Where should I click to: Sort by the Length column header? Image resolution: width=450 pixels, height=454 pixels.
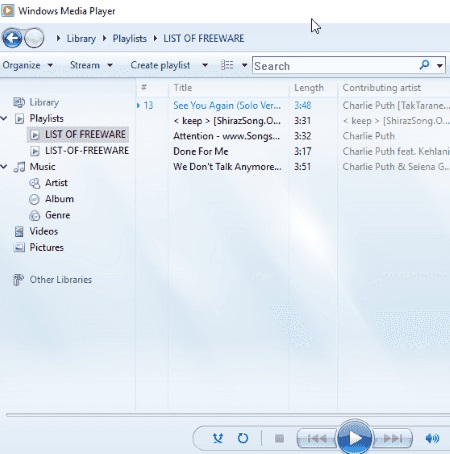309,88
